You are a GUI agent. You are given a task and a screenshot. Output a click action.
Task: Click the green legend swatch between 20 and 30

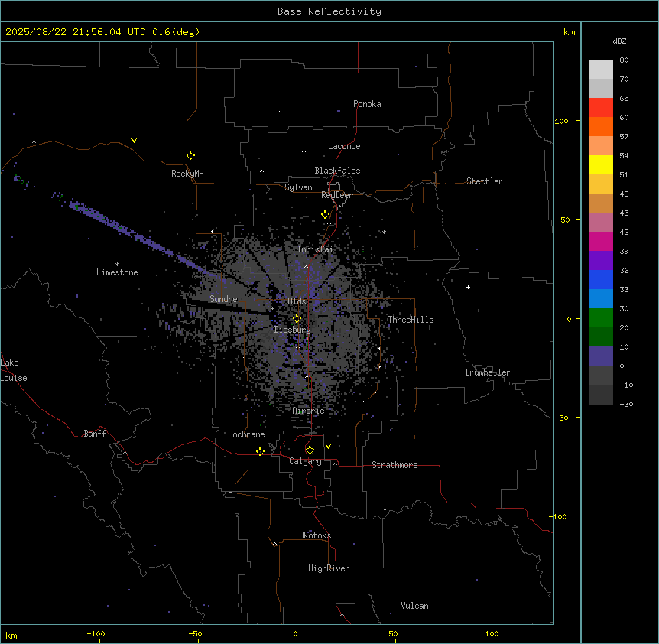pos(601,318)
